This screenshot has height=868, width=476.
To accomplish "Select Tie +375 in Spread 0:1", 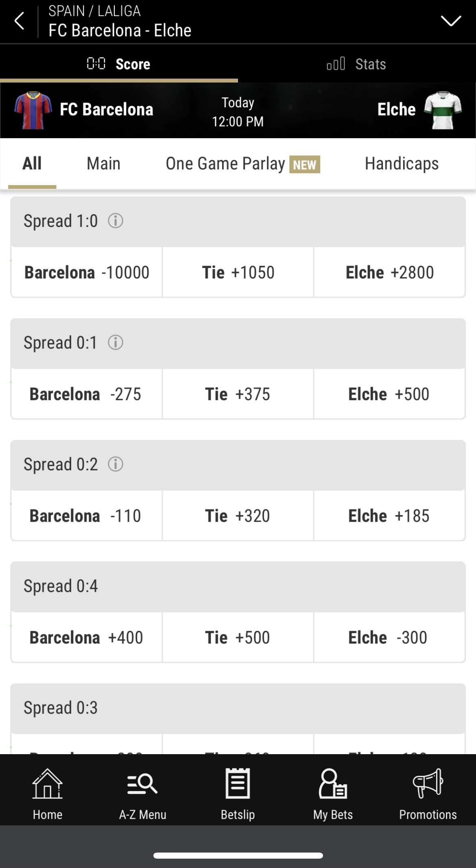I will pos(238,394).
